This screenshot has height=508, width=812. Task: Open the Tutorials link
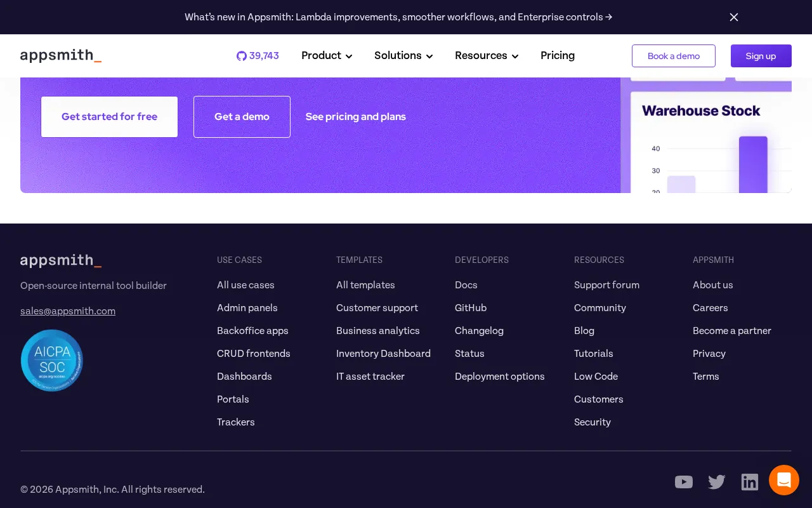coord(594,354)
